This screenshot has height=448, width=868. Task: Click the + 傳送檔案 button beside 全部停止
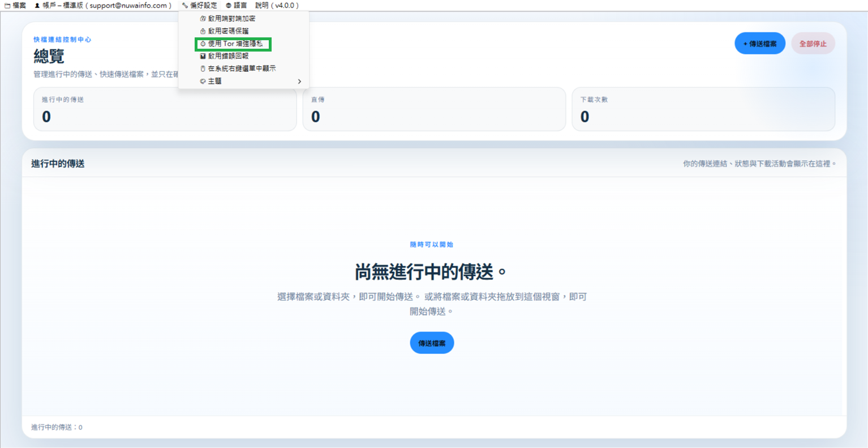click(760, 44)
